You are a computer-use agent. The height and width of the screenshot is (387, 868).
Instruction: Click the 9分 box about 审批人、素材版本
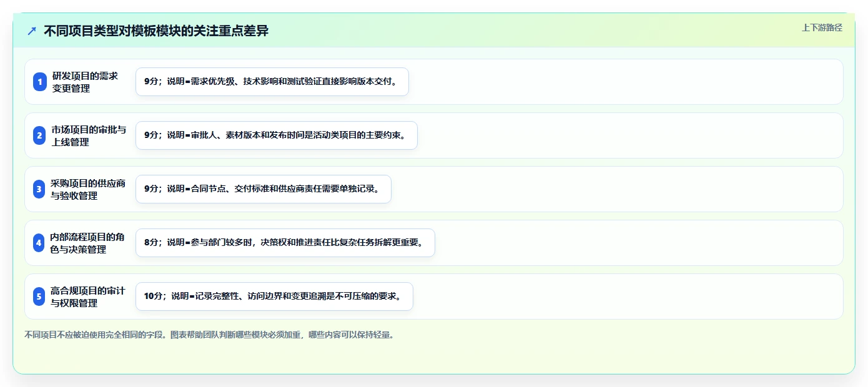pos(276,135)
